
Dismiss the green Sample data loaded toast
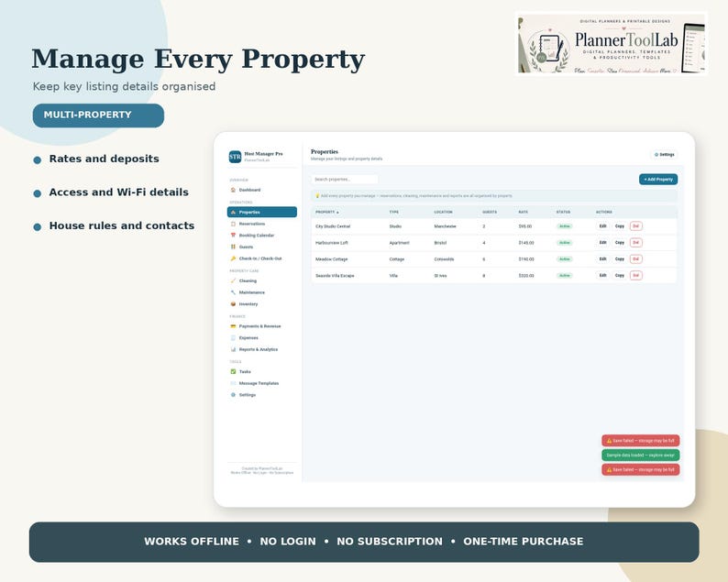[x=641, y=455]
